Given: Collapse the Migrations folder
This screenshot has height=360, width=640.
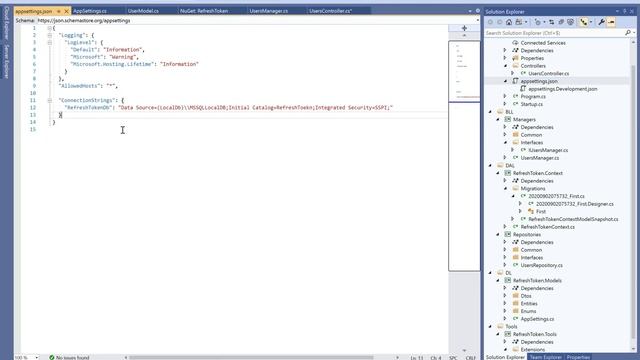Looking at the screenshot, I should pyautogui.click(x=505, y=189).
